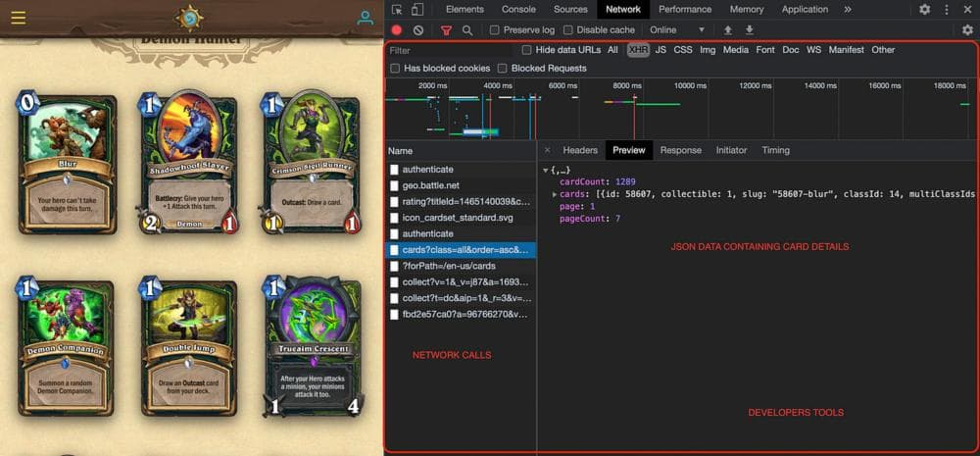The image size is (980, 456).
Task: Filter requests by Manifest
Action: coord(847,50)
